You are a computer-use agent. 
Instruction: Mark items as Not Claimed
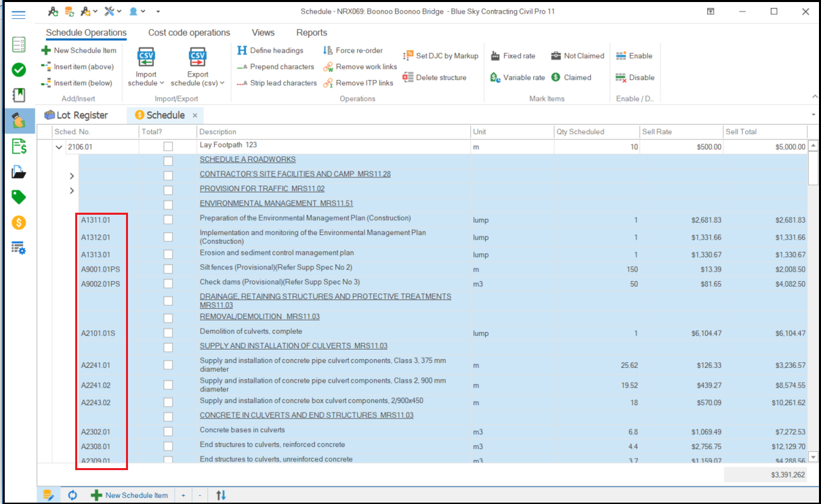(x=577, y=56)
